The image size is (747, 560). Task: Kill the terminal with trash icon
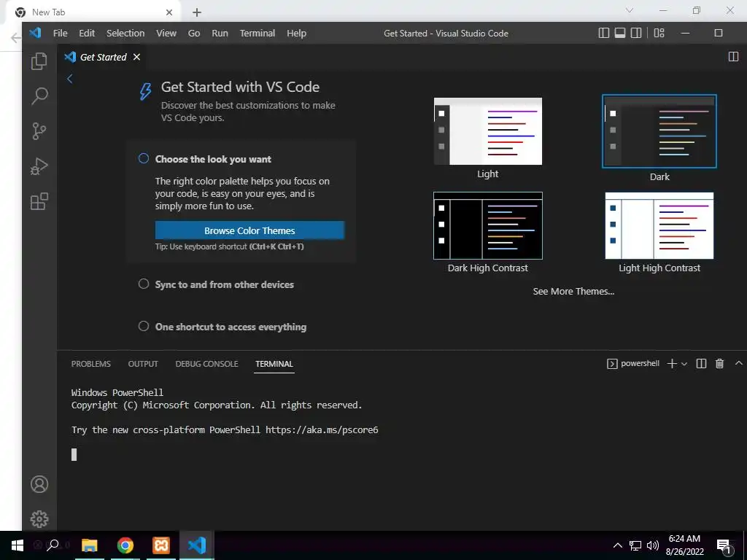click(719, 364)
